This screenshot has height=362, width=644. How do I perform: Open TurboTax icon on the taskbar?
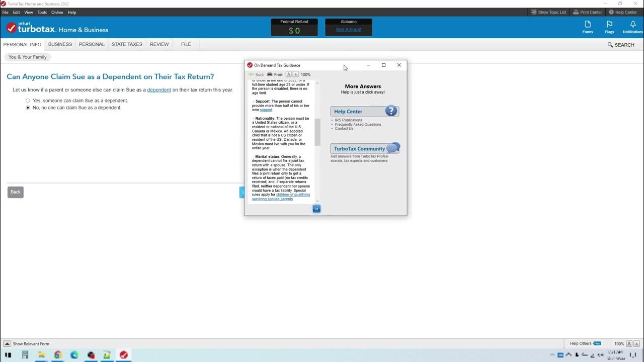124,355
